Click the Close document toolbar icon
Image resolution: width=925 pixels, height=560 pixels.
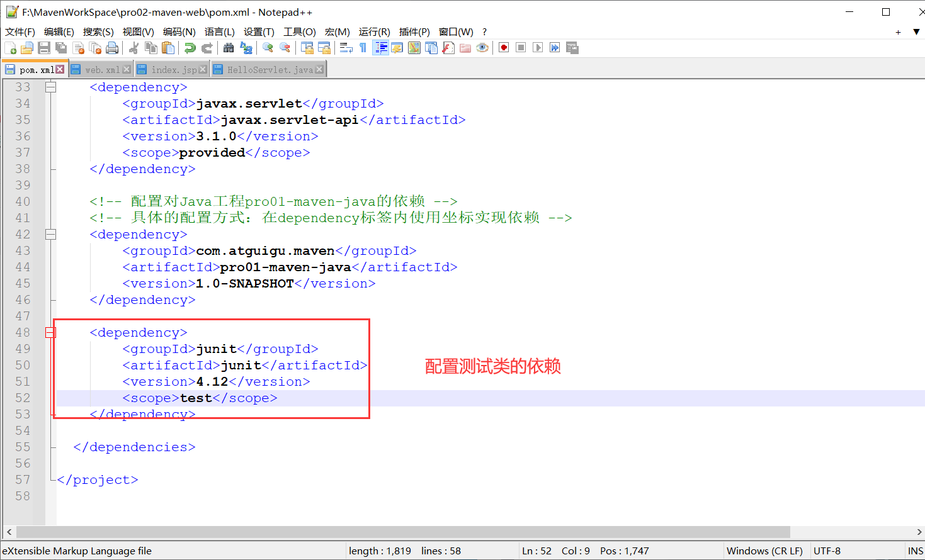(79, 48)
